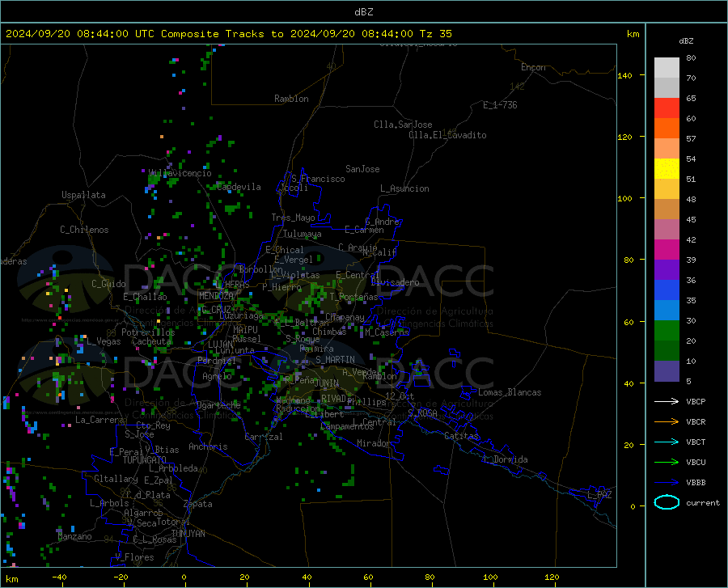Select the light gray swatch below 80
Screen dimensions: 728x588
[667, 68]
